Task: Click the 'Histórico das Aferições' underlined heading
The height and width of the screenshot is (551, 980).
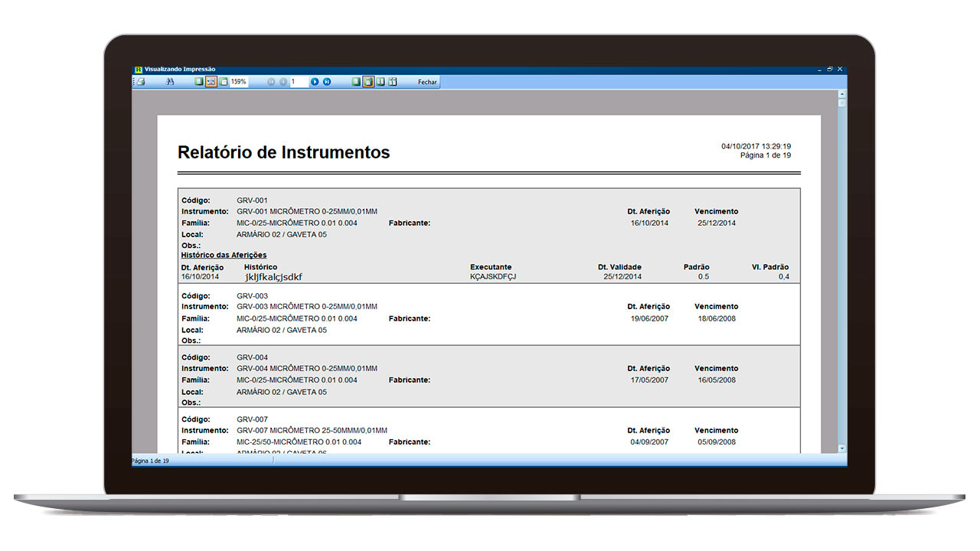Action: [x=224, y=255]
